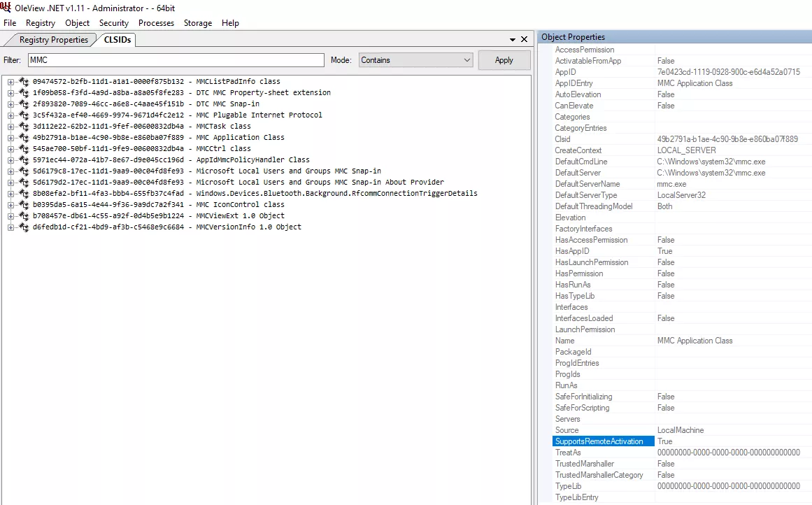Expand the DTC MMC Snap-in node

click(10, 104)
